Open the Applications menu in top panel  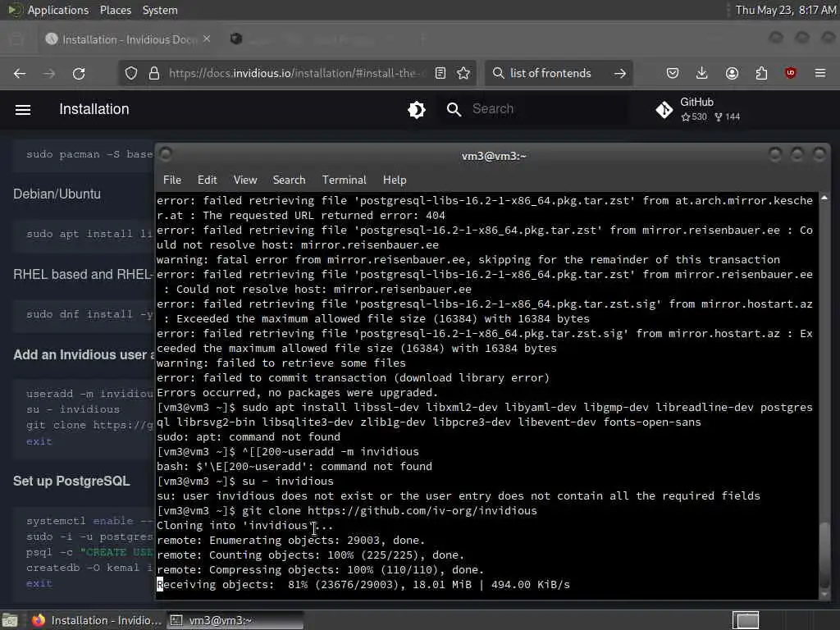[x=58, y=10]
